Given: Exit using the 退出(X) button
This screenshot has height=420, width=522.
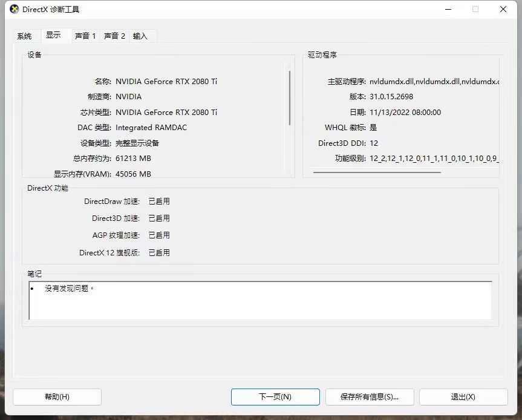Looking at the screenshot, I should (x=463, y=396).
